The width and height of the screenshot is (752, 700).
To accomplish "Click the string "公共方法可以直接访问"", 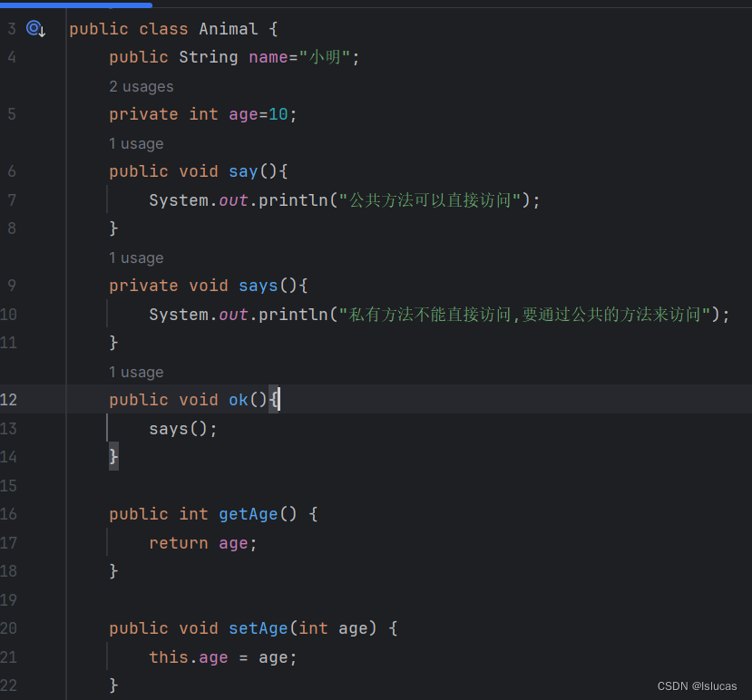I will click(430, 199).
